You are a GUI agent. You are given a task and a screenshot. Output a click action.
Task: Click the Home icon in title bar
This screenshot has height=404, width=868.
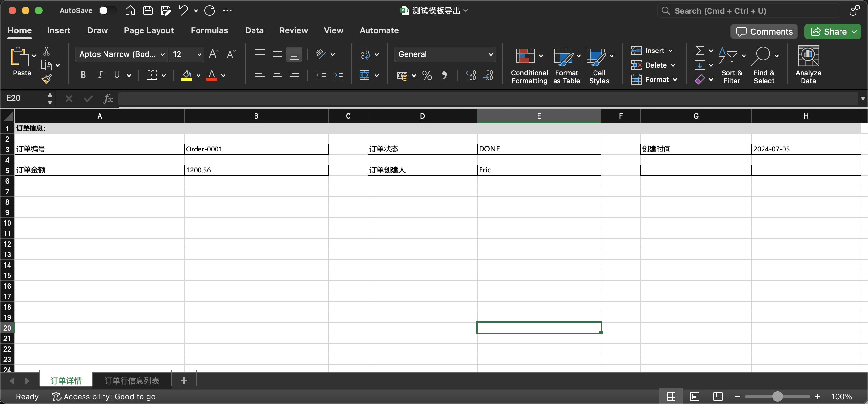coord(130,11)
